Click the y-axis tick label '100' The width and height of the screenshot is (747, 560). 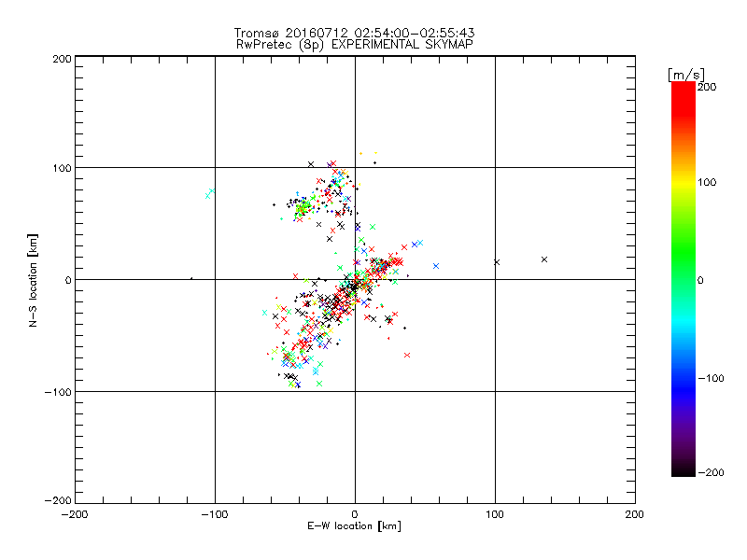coord(62,168)
